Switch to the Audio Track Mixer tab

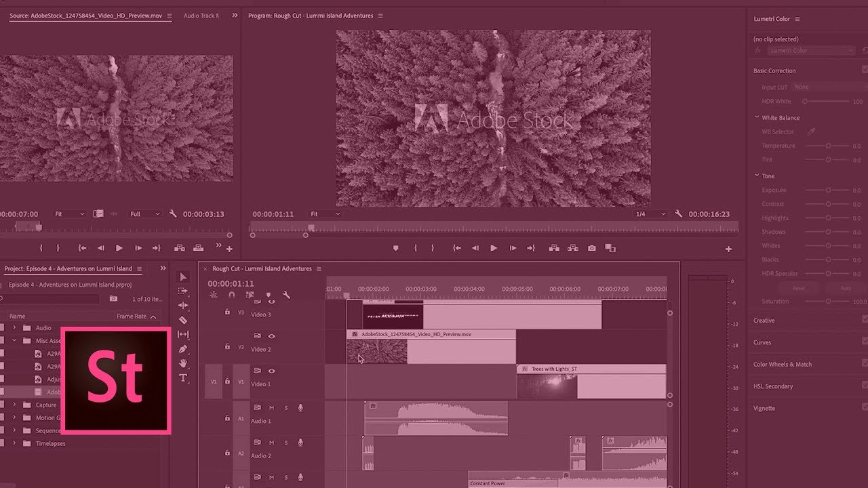point(201,15)
